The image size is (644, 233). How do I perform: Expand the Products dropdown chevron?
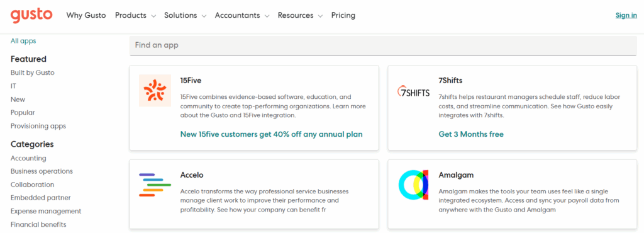[x=153, y=16]
